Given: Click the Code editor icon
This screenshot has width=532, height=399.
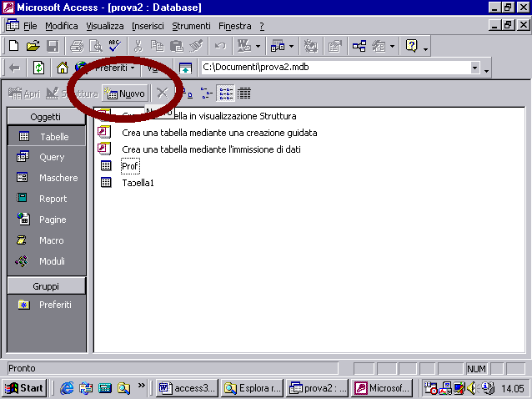Looking at the screenshot, I should point(310,46).
